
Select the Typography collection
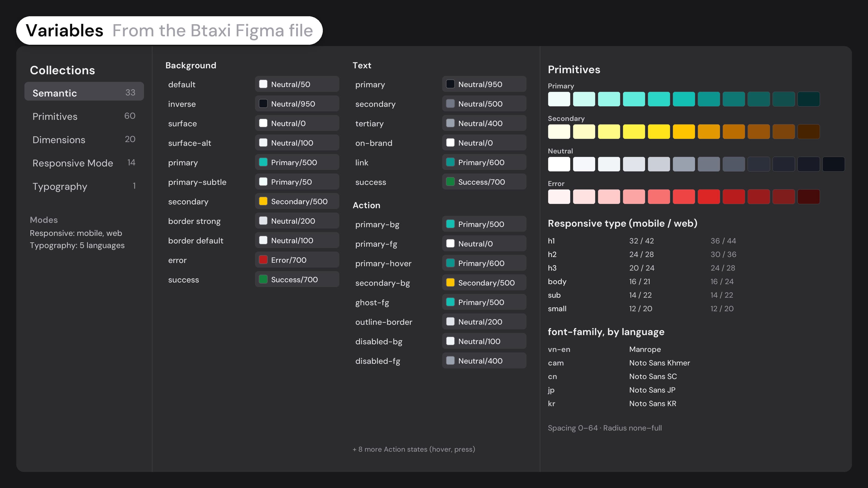[84, 186]
